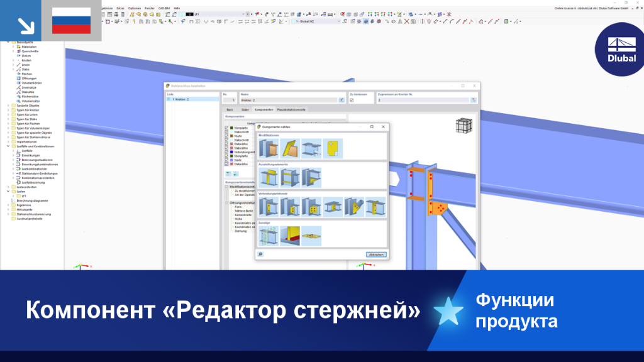Choose the first Aussteifungselemente stiffener component
This screenshot has height=362, width=644.
click(269, 178)
